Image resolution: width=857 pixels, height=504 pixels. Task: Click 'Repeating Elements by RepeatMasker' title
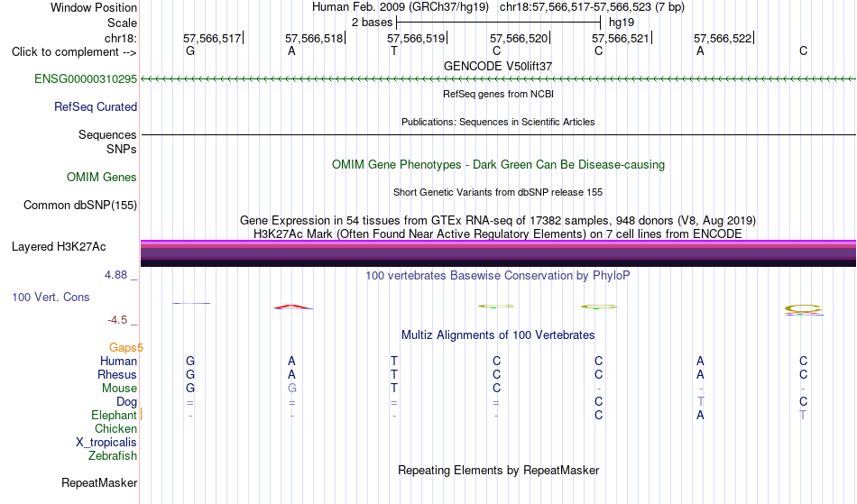tap(498, 470)
